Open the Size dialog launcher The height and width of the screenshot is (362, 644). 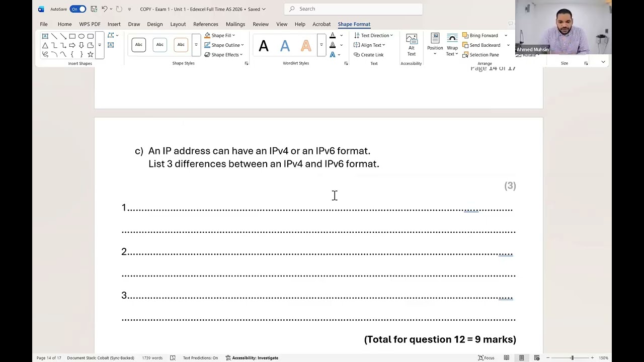(x=586, y=63)
